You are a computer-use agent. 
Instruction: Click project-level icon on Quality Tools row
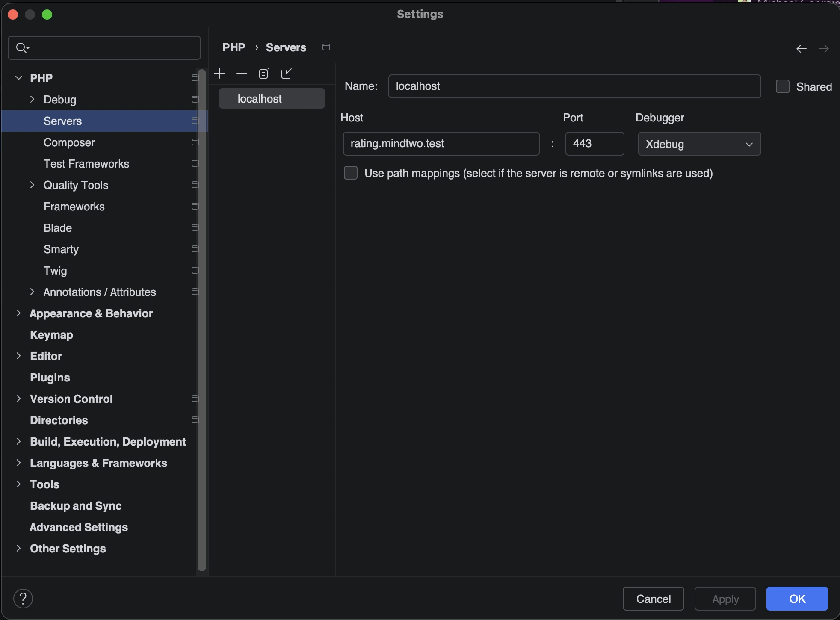click(x=195, y=185)
